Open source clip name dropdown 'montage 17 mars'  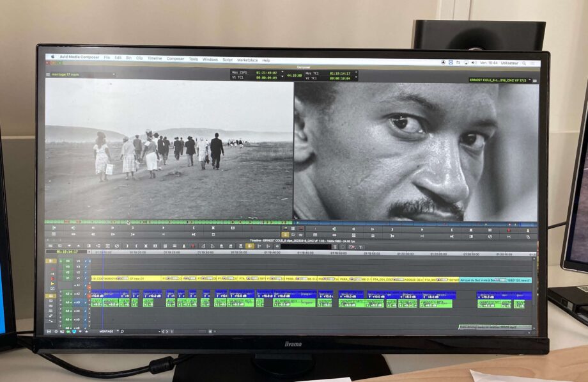pos(82,74)
